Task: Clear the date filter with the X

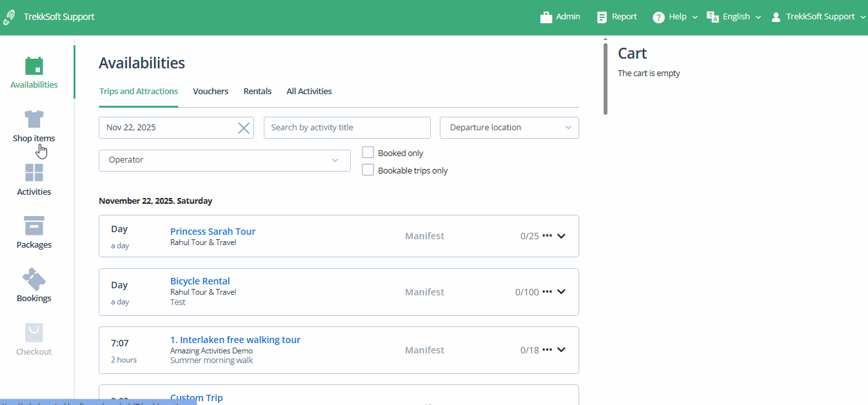Action: tap(244, 127)
